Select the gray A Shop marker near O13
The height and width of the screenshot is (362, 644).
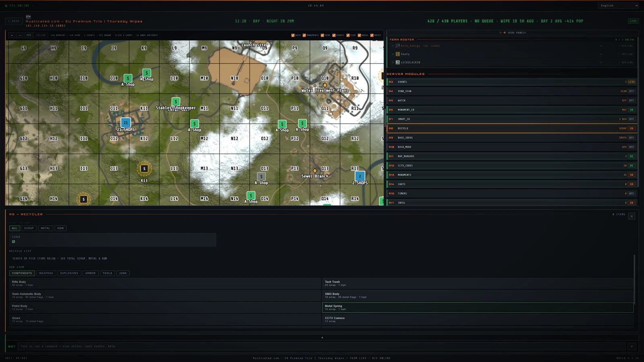pos(261,177)
